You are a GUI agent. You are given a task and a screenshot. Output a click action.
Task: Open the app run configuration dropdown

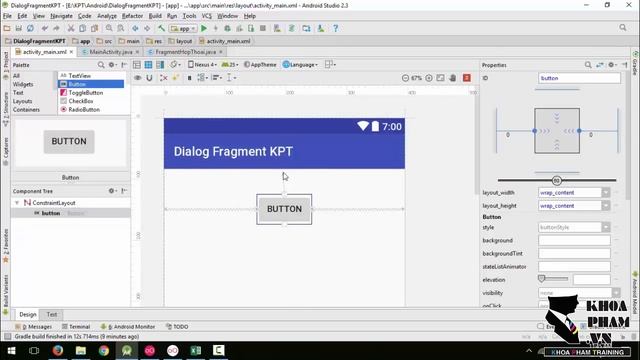pos(184,29)
